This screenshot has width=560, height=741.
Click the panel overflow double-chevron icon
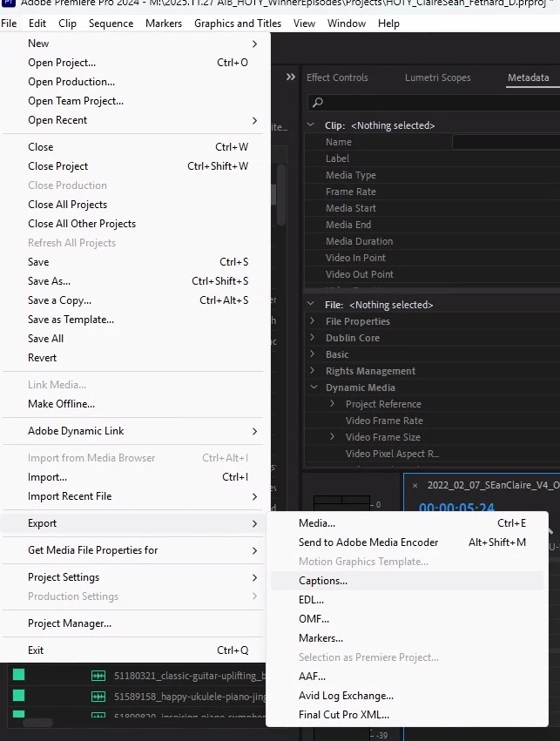click(291, 77)
